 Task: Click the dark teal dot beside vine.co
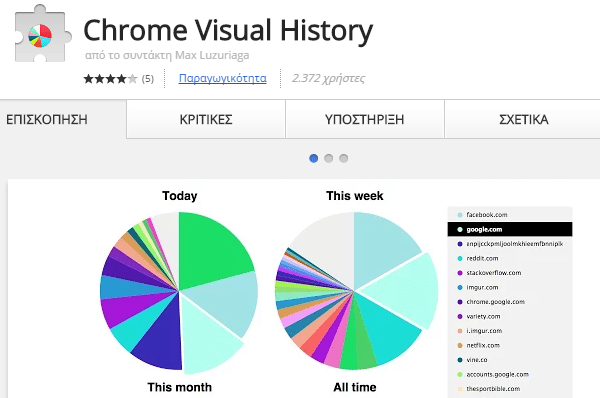[460, 360]
